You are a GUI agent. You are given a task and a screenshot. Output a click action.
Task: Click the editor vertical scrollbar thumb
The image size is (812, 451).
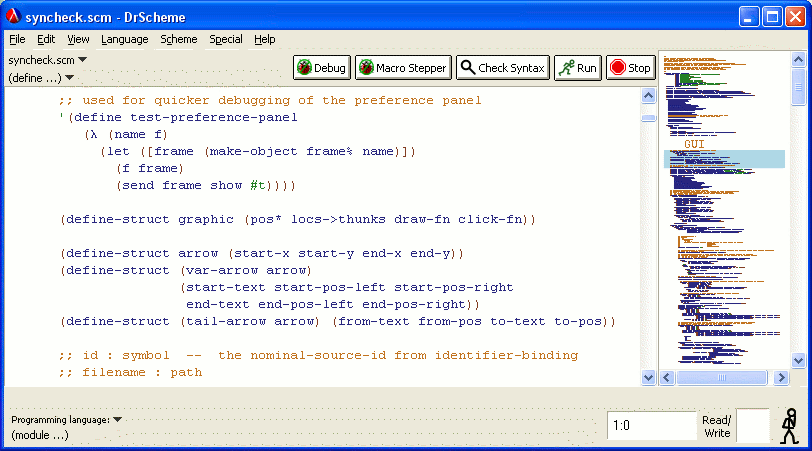pyautogui.click(x=648, y=118)
